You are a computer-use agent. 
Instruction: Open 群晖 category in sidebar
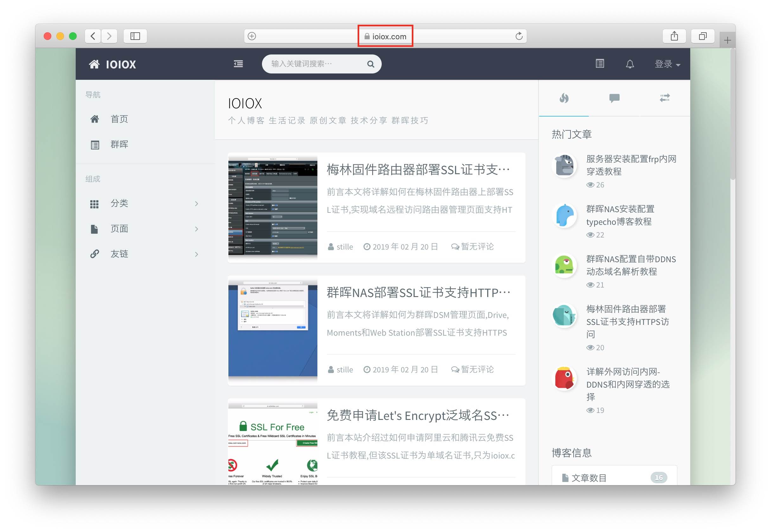pos(119,144)
